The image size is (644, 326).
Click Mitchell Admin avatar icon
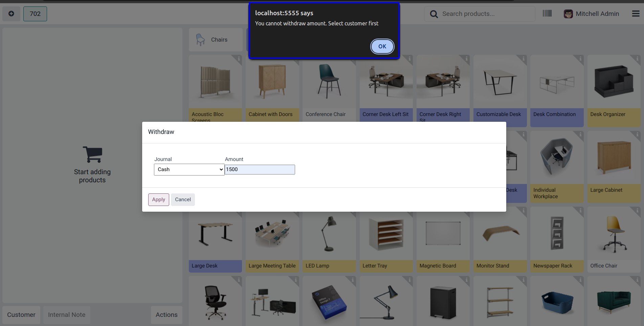(568, 14)
